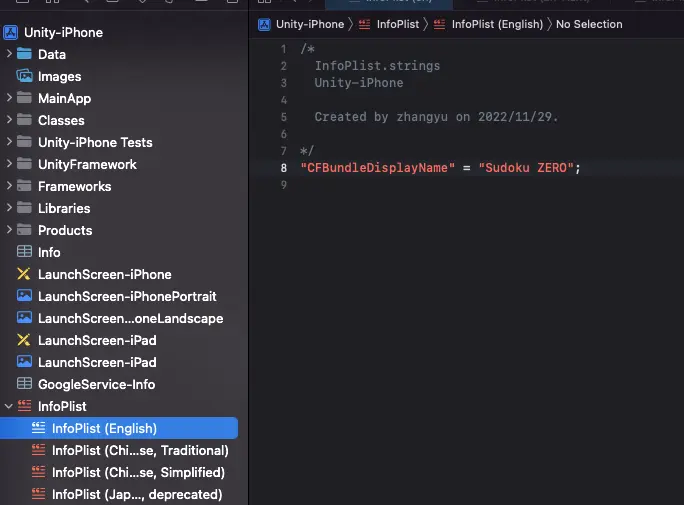Open InfoPlist (Chinese, Simplified) file

[138, 472]
